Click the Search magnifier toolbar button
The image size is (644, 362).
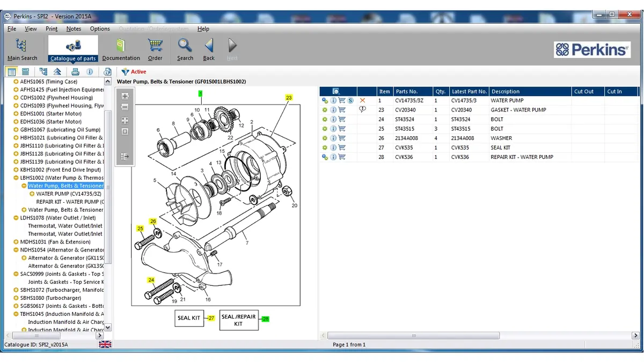click(185, 49)
